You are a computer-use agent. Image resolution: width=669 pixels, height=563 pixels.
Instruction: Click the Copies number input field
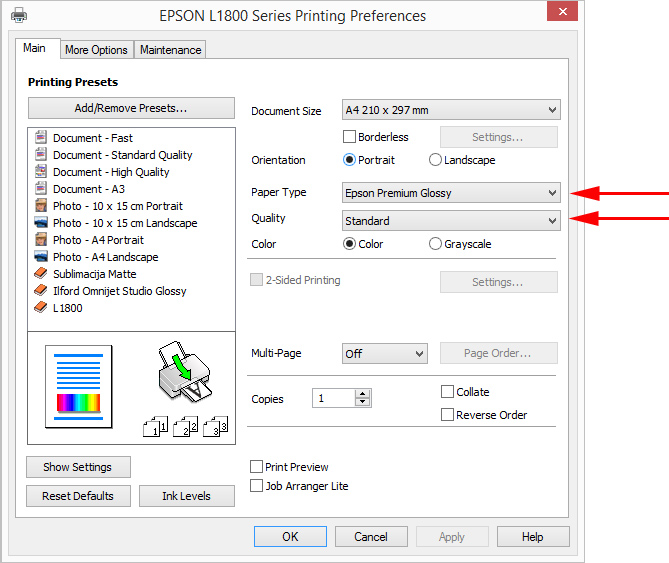332,398
